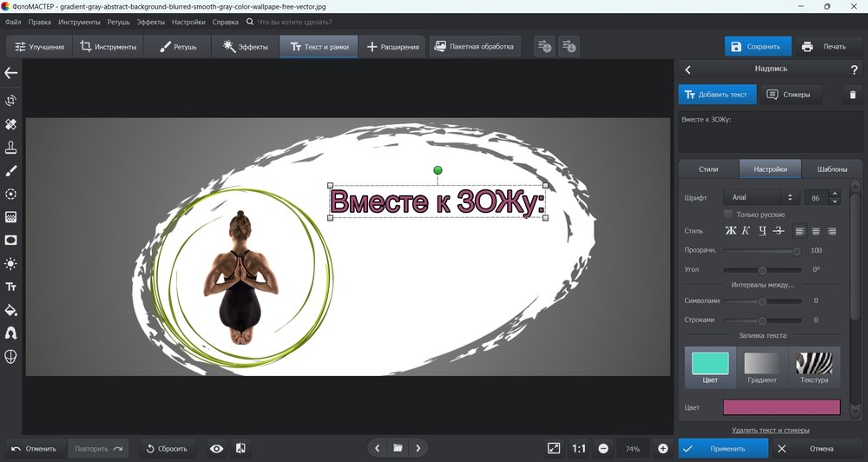Image resolution: width=868 pixels, height=462 pixels.
Task: Click 'Удалить текст и стикеры' link
Action: [x=771, y=430]
